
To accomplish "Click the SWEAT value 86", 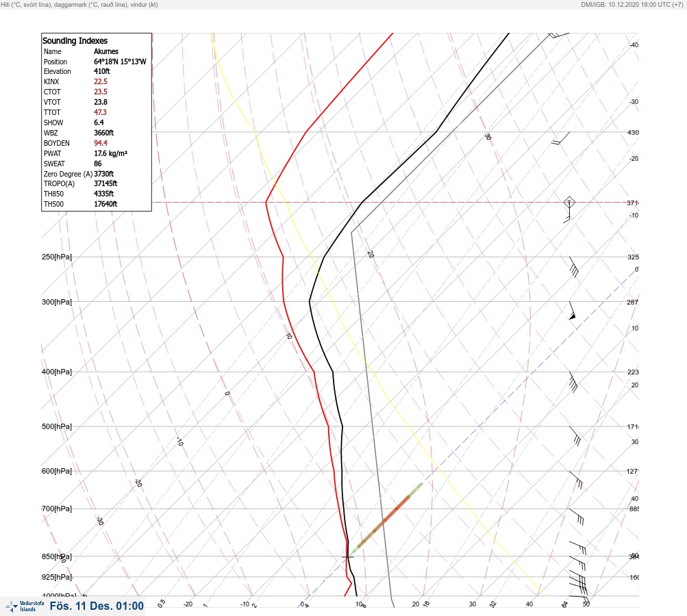I will coord(98,164).
